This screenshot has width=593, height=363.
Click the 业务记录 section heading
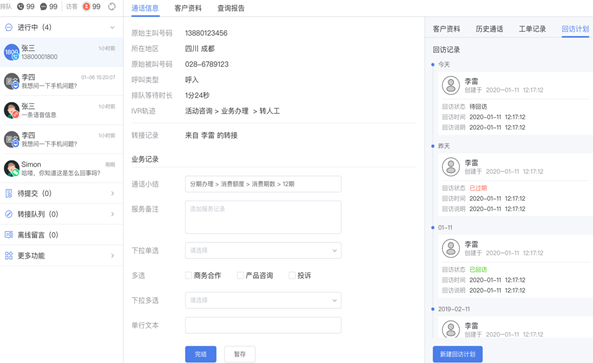click(145, 159)
